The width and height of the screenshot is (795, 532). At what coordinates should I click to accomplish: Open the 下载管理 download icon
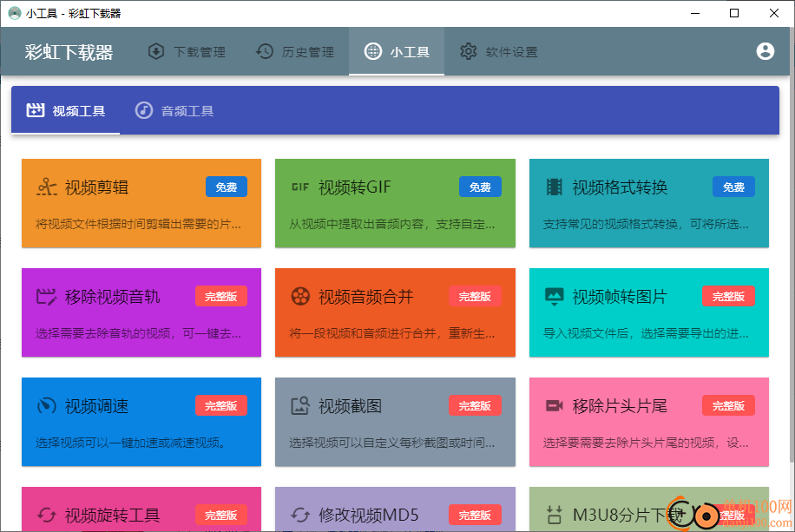pos(156,52)
